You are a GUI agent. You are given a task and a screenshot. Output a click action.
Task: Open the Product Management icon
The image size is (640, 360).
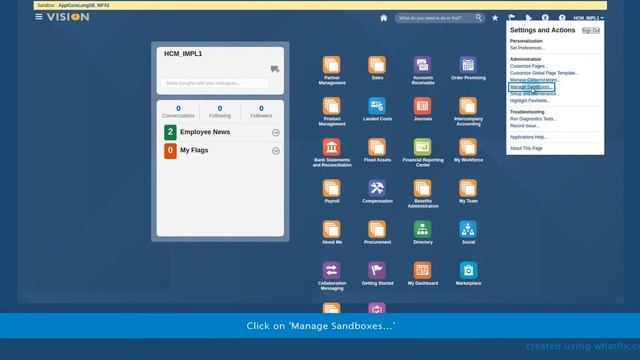tap(331, 106)
